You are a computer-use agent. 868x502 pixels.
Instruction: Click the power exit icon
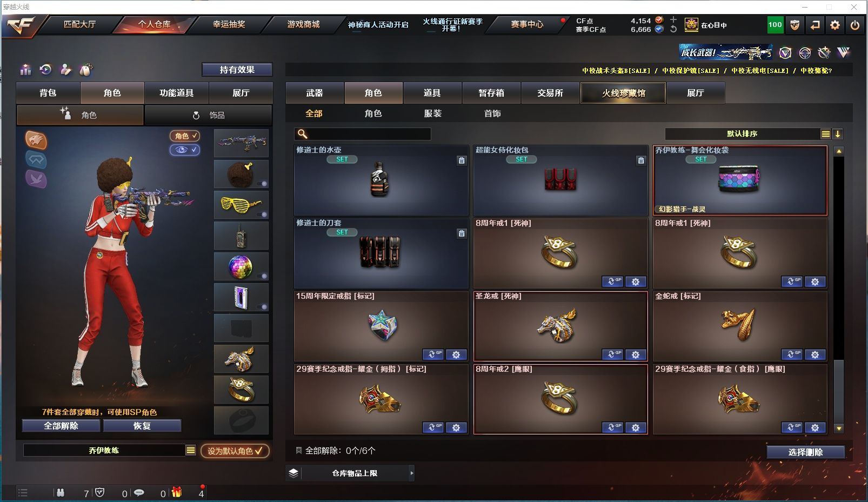pyautogui.click(x=855, y=25)
